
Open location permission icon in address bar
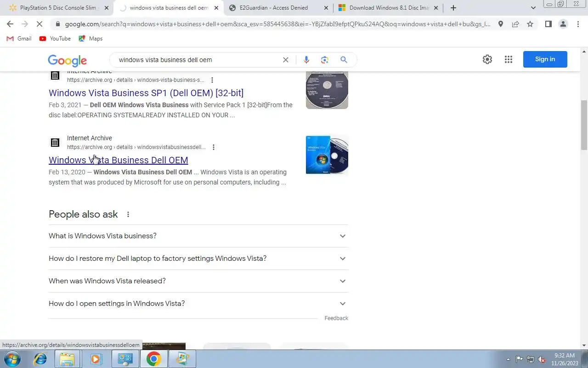(501, 24)
